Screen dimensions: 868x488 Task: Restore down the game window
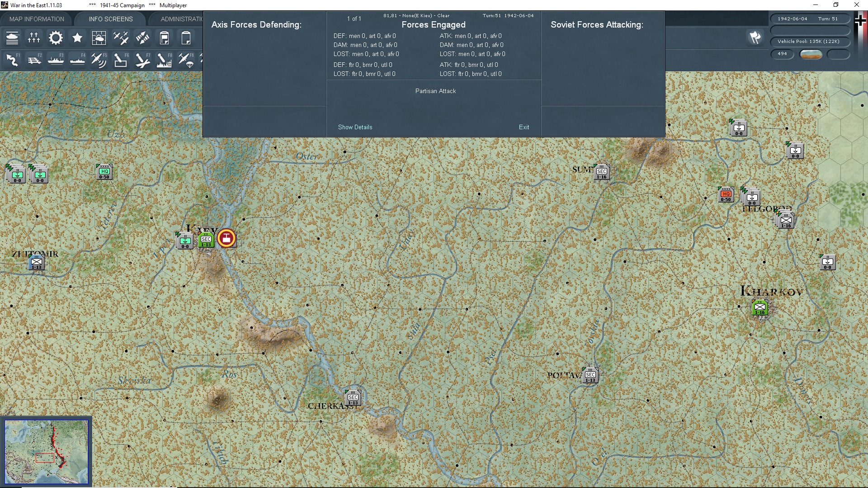(836, 5)
